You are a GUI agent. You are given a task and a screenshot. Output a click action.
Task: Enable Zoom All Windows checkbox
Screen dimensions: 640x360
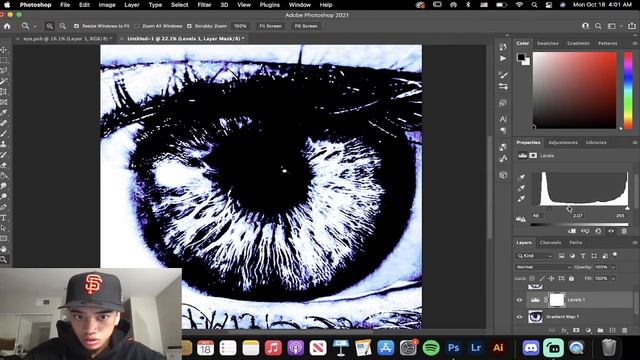[136, 26]
